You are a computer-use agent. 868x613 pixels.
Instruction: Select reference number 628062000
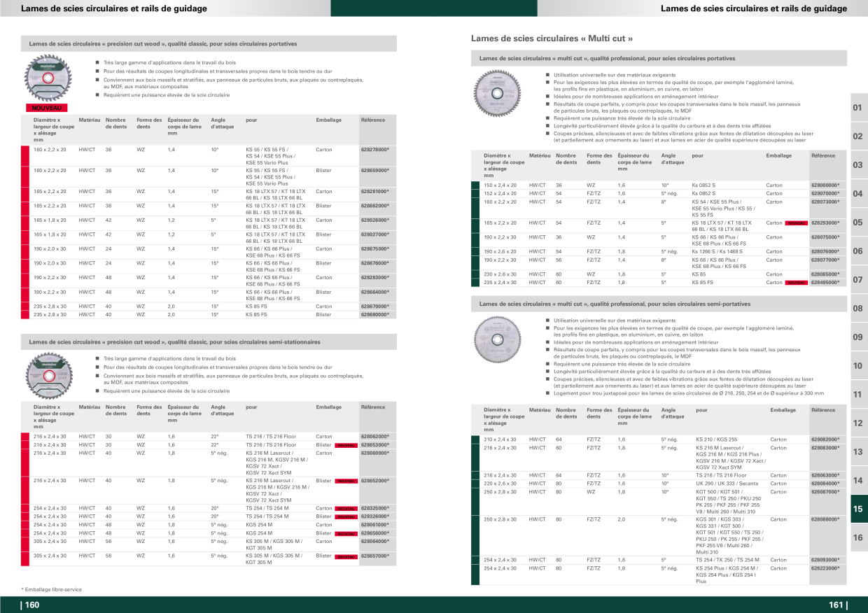tap(375, 436)
